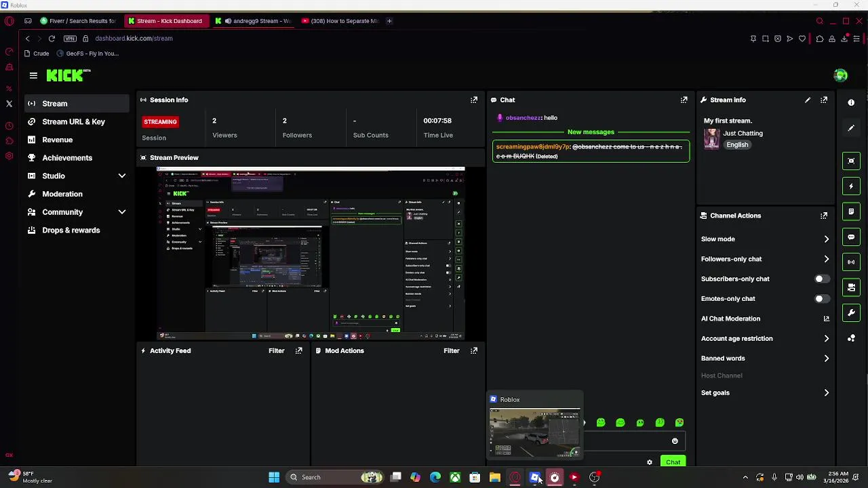The width and height of the screenshot is (868, 488).
Task: Click the camera icon in right rail
Action: coord(851,287)
